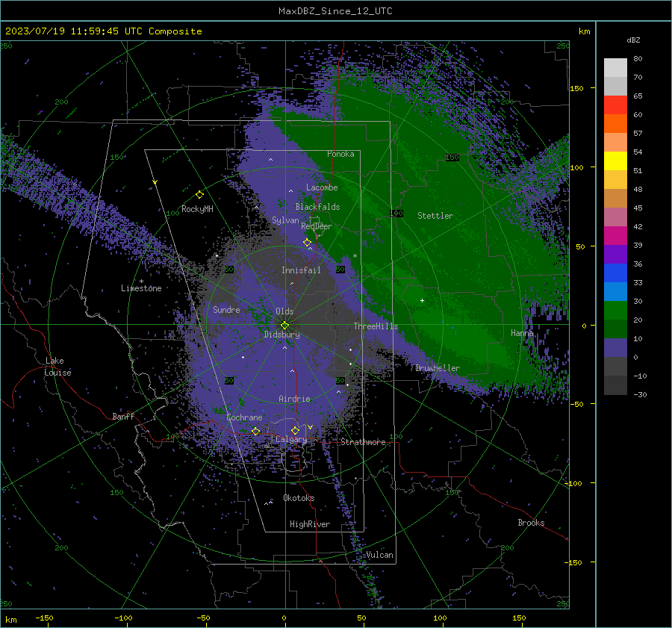The image size is (672, 628).
Task: Click the Ponoka label
Action: 340,154
